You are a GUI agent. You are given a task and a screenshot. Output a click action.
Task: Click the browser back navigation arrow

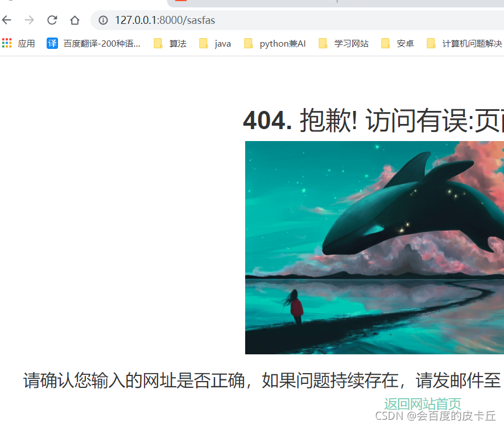8,20
